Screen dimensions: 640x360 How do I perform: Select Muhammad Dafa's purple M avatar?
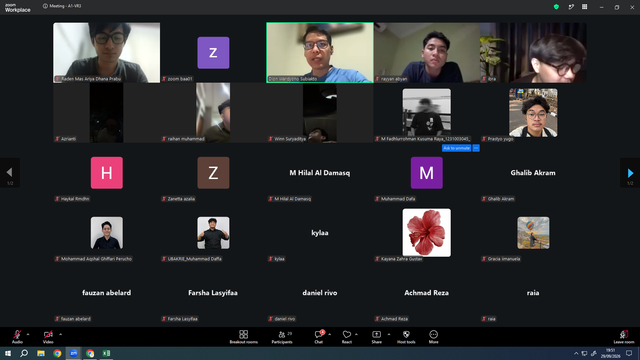click(x=427, y=173)
